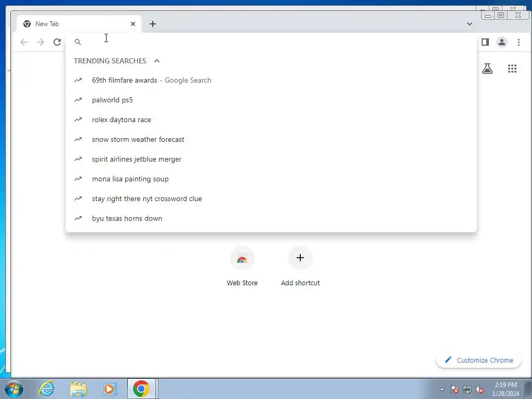The width and height of the screenshot is (532, 399).
Task: Restore down the Chrome window
Action: coord(501,15)
